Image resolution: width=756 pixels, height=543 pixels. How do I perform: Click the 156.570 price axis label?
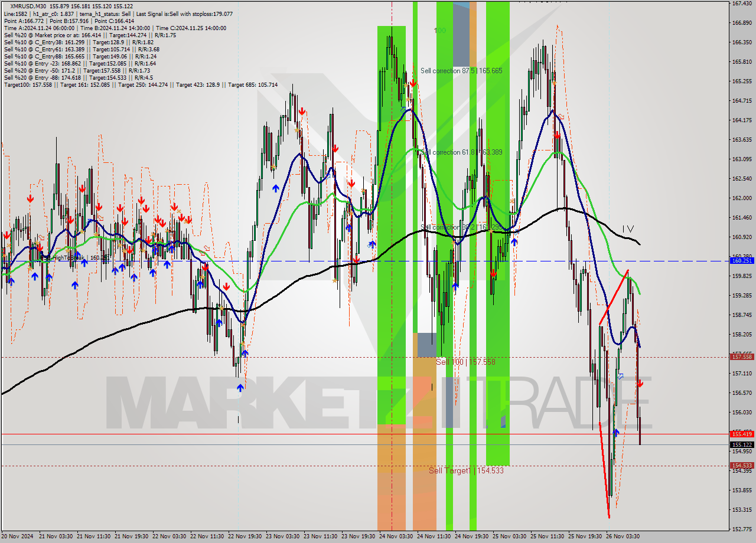tap(742, 393)
